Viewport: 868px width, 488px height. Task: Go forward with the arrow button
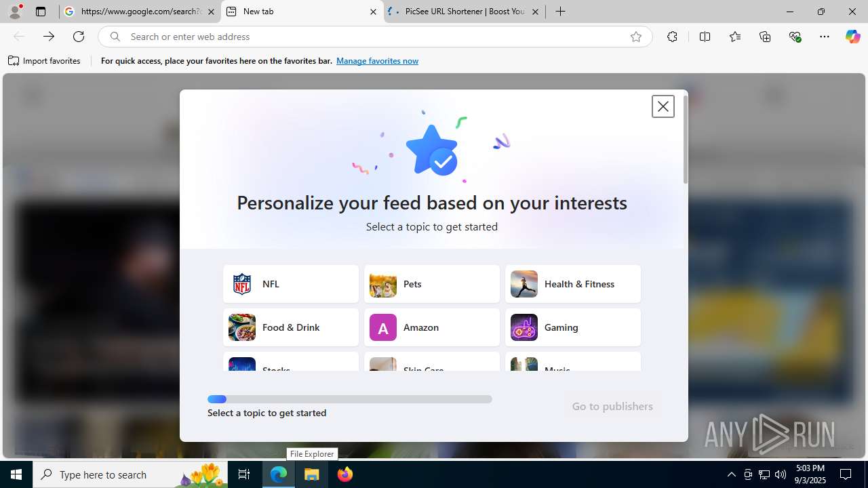click(49, 37)
